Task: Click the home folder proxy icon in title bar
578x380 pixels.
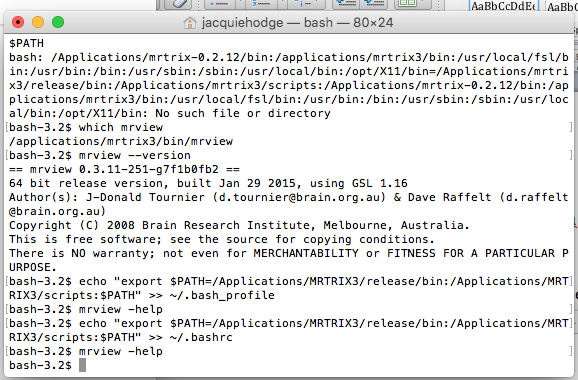Action: (190, 23)
